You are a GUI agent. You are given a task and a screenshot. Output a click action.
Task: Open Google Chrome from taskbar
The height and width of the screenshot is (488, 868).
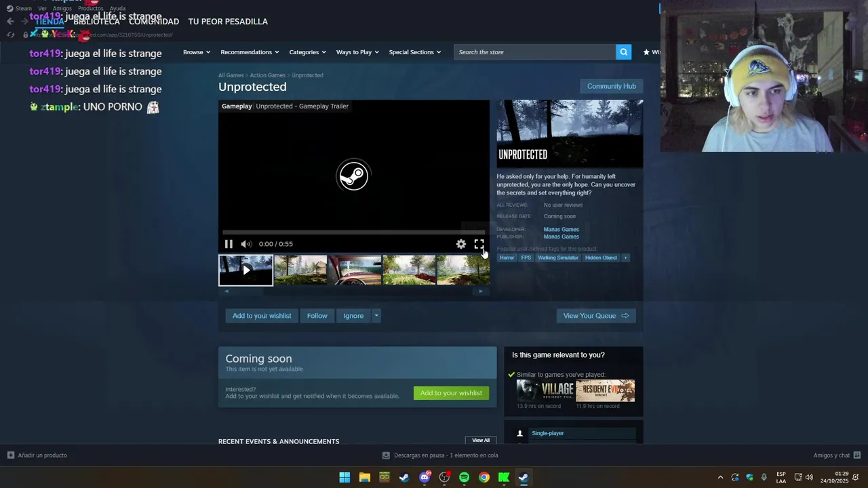(x=484, y=477)
